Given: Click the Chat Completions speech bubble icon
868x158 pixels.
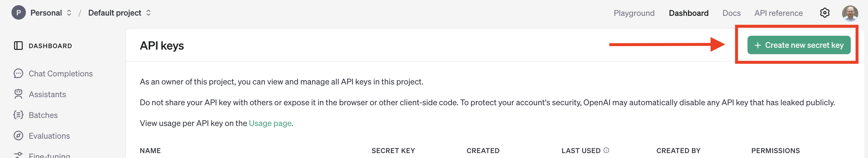Looking at the screenshot, I should (18, 73).
